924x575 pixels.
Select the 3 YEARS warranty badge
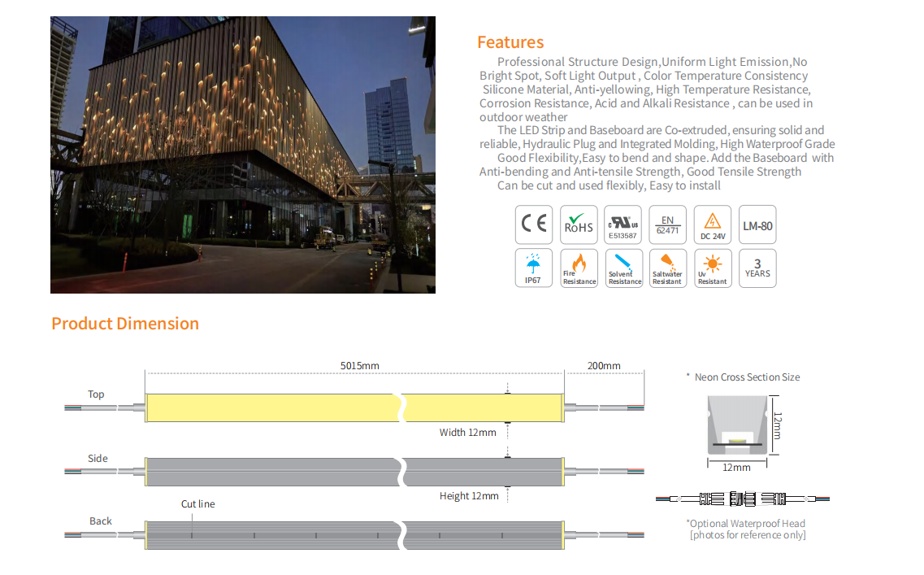[757, 268]
